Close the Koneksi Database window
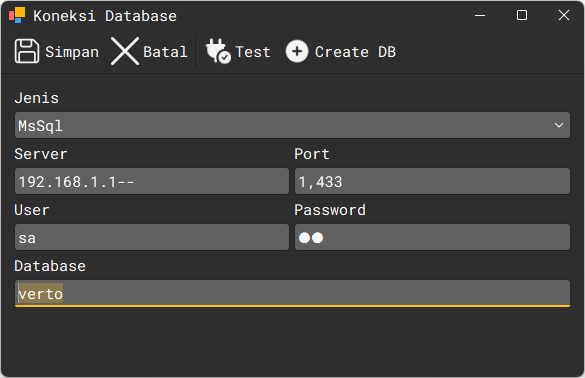 click(x=564, y=15)
